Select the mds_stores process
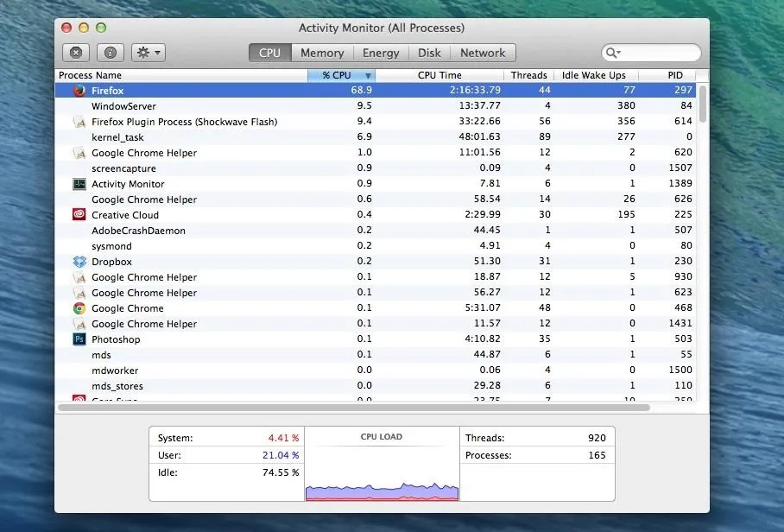This screenshot has height=532, width=784. [375, 385]
